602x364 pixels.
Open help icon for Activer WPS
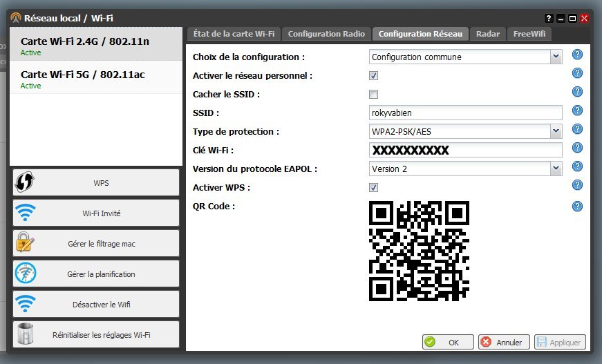577,185
